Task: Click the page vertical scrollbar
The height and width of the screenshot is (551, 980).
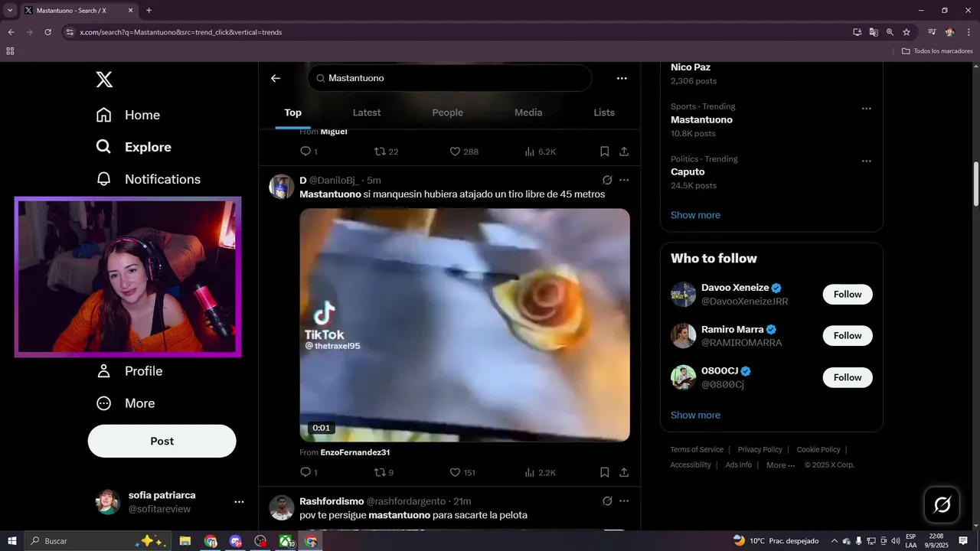Action: [x=975, y=184]
